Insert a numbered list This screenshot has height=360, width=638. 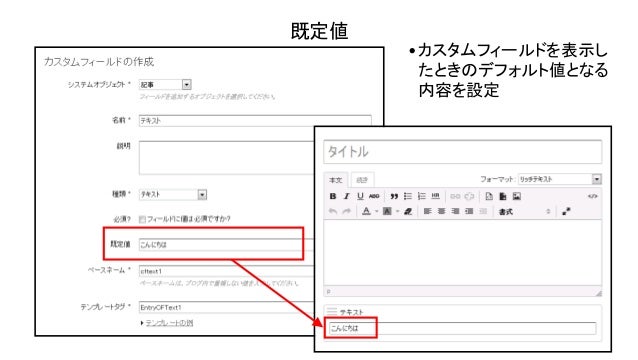pos(422,196)
